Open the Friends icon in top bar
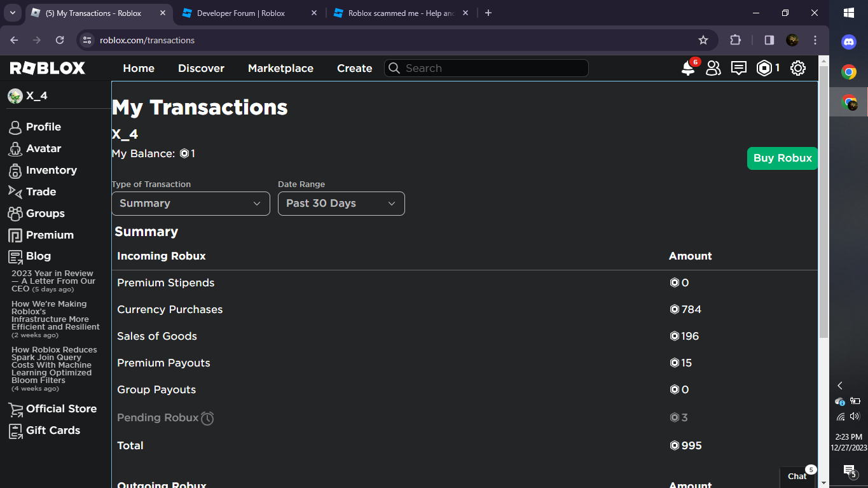The height and width of the screenshot is (488, 868). [713, 68]
